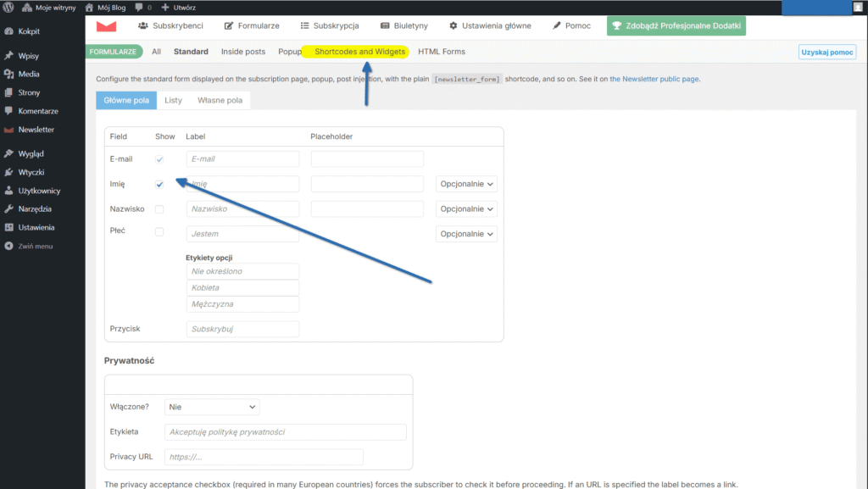
Task: Click the Utwórz plus icon
Action: 165,7
